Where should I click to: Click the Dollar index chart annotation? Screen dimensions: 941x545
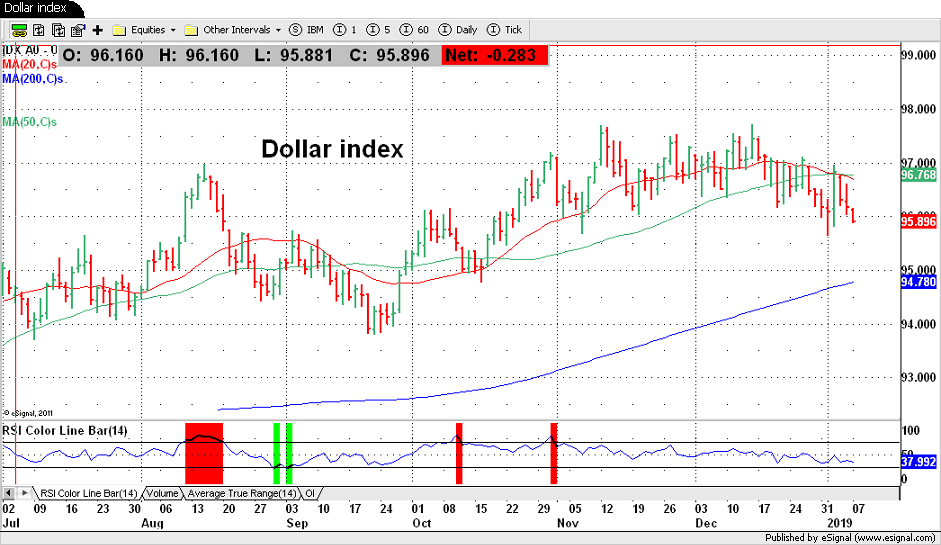click(x=332, y=149)
